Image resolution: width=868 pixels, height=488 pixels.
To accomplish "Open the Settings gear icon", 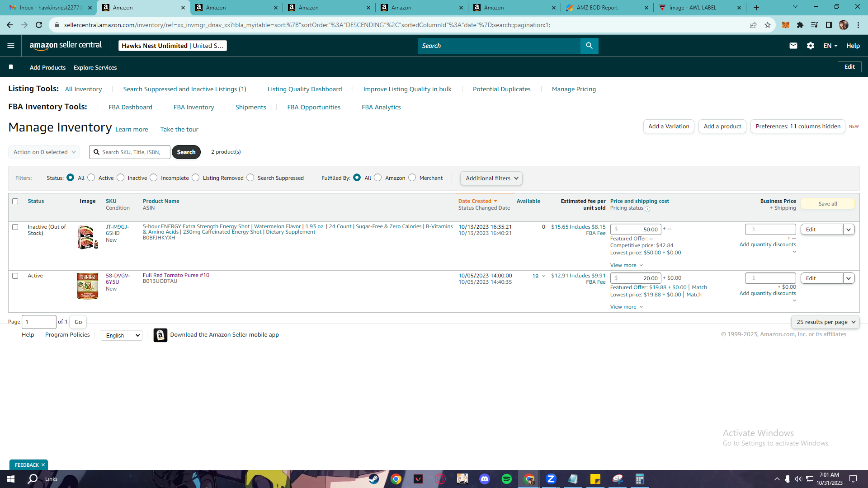I will pyautogui.click(x=811, y=46).
